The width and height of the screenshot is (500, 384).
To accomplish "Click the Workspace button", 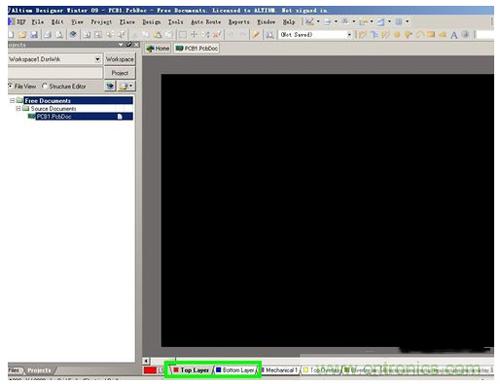I will point(120,59).
